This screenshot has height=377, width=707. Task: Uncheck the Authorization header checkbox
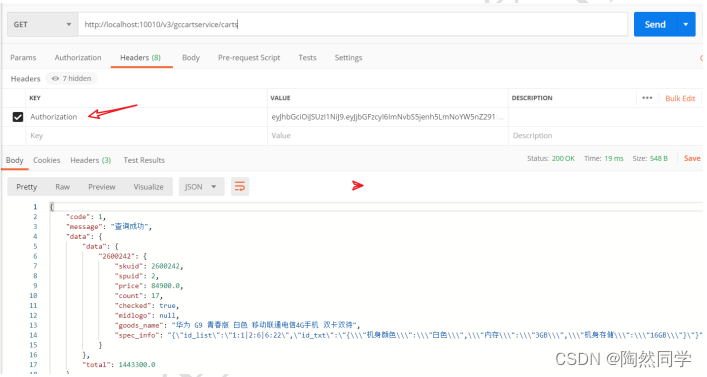click(x=18, y=117)
